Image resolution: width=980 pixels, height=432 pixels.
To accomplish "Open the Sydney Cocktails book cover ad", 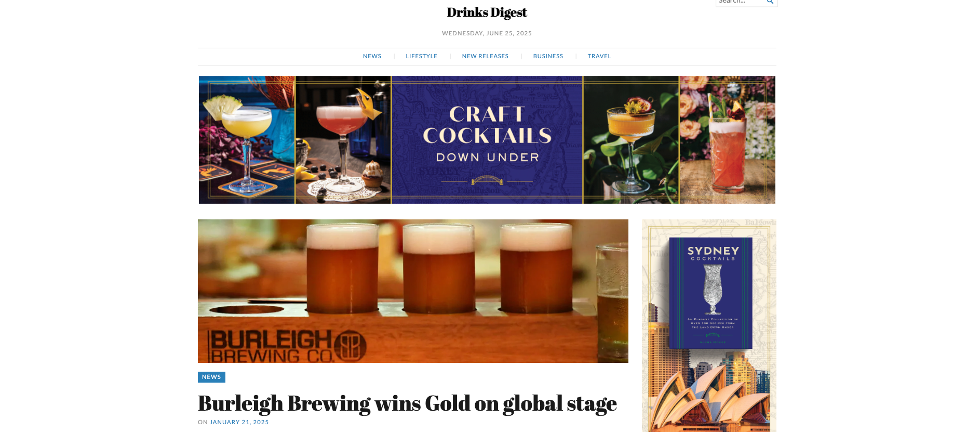I will [x=709, y=325].
